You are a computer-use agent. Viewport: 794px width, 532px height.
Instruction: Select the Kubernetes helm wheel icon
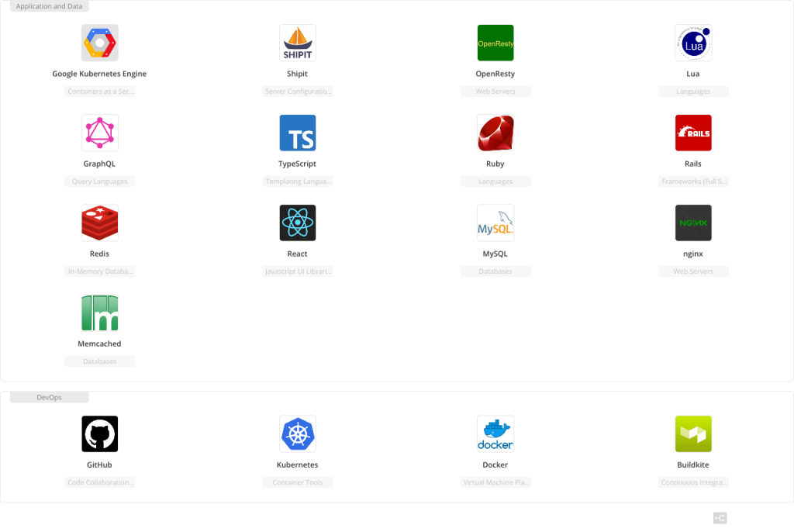[x=298, y=434]
